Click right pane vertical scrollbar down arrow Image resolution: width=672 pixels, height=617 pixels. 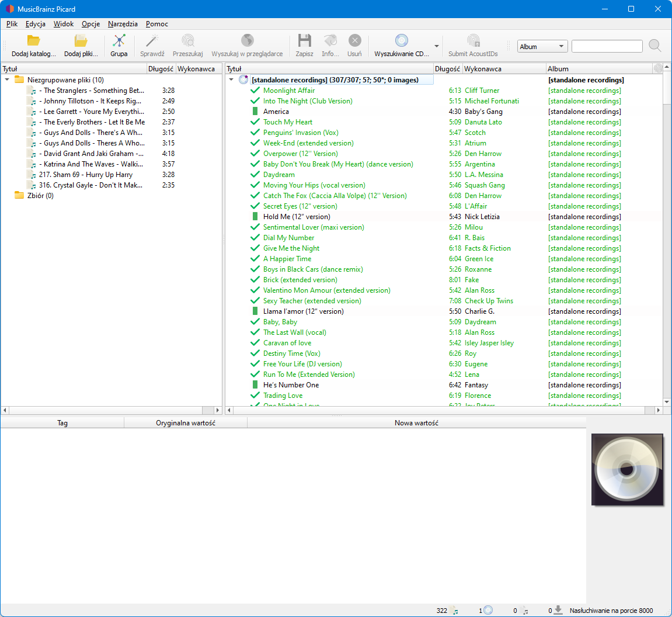point(666,402)
